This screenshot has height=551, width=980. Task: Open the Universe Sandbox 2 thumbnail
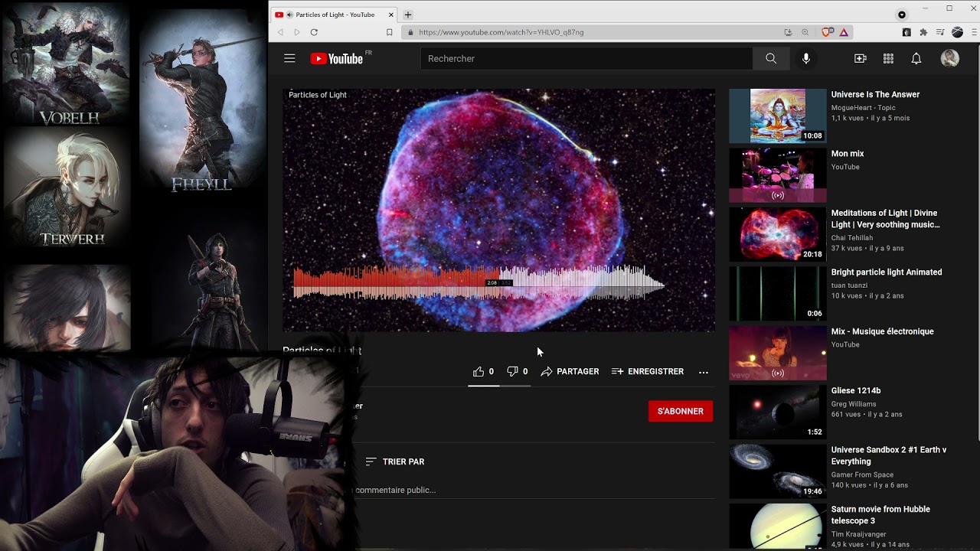pyautogui.click(x=778, y=471)
